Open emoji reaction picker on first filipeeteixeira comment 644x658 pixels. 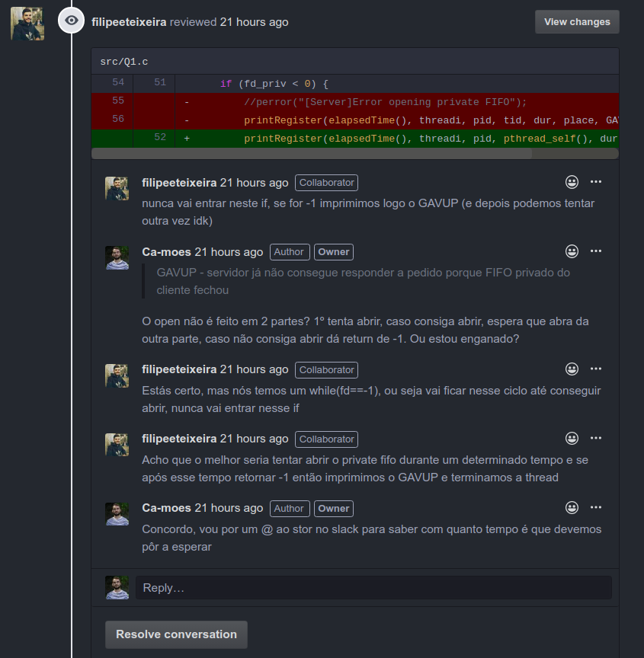coord(572,182)
